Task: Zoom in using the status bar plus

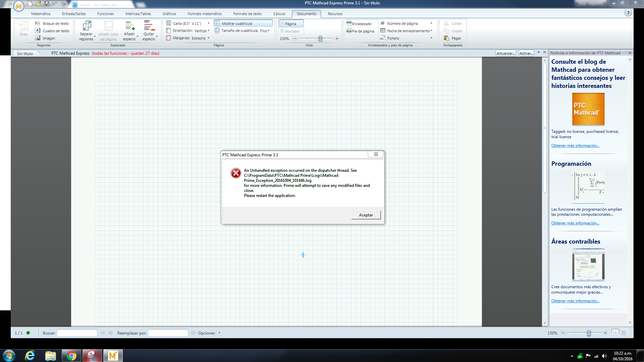Action: pos(605,333)
